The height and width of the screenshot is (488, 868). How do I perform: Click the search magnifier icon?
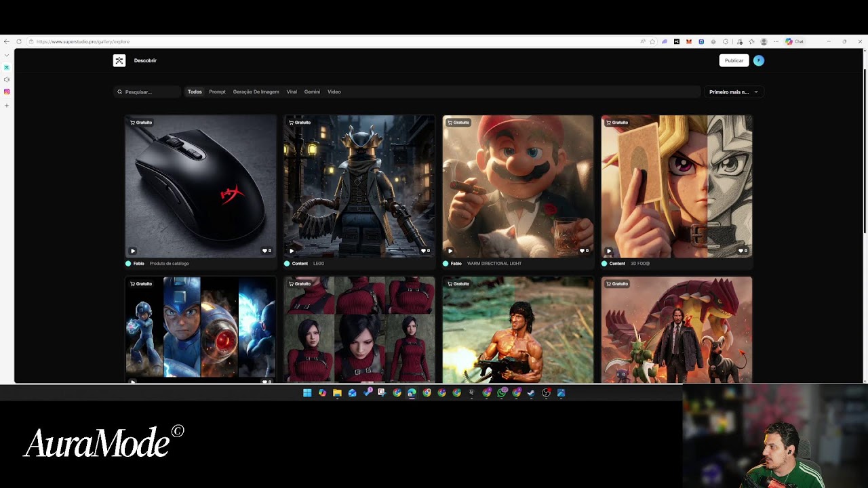[120, 91]
